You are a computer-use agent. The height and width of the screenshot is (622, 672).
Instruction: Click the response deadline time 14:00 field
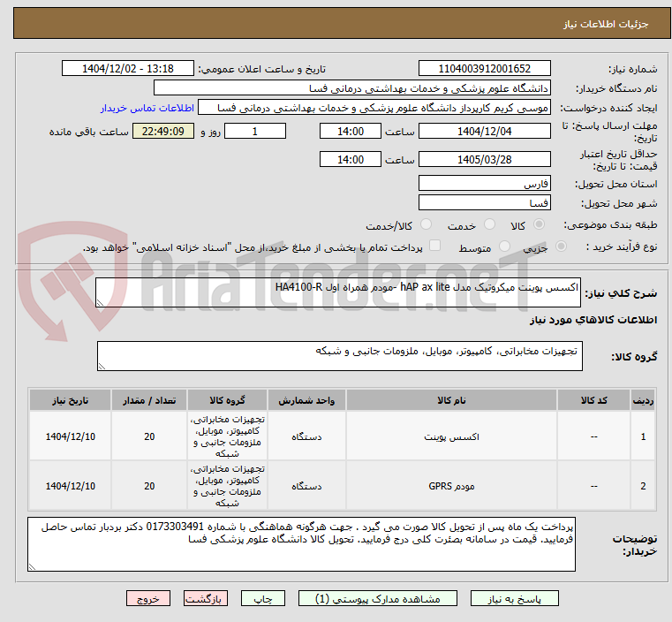pyautogui.click(x=351, y=131)
